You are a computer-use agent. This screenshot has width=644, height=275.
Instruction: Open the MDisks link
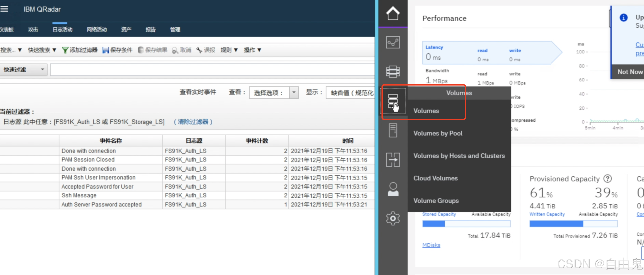point(431,245)
